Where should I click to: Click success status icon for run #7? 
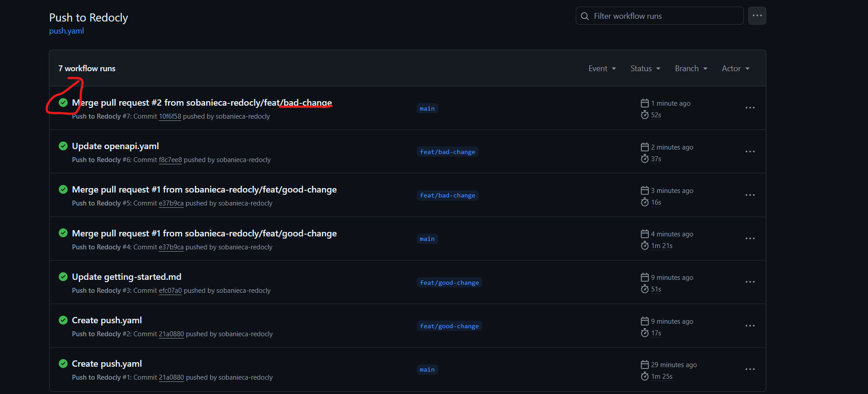[x=63, y=103]
